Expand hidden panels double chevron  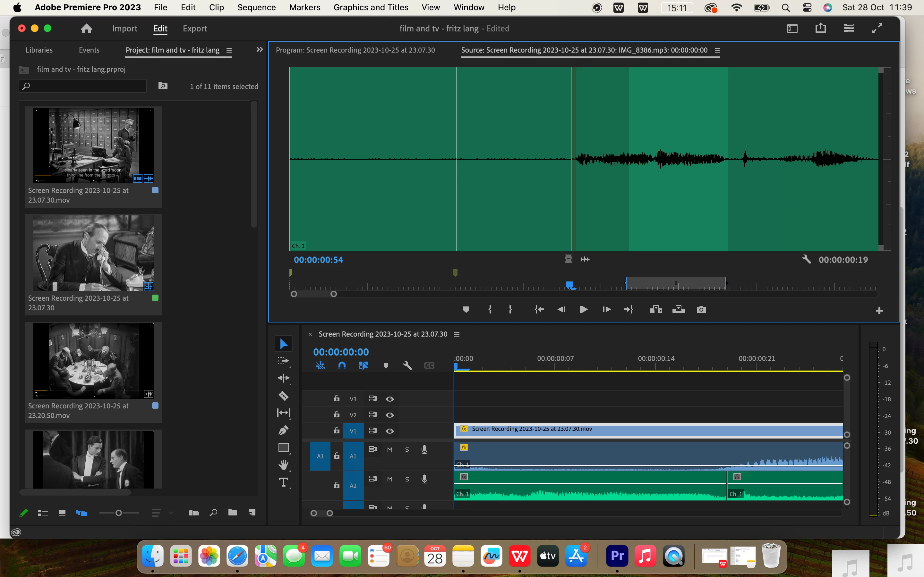[260, 50]
